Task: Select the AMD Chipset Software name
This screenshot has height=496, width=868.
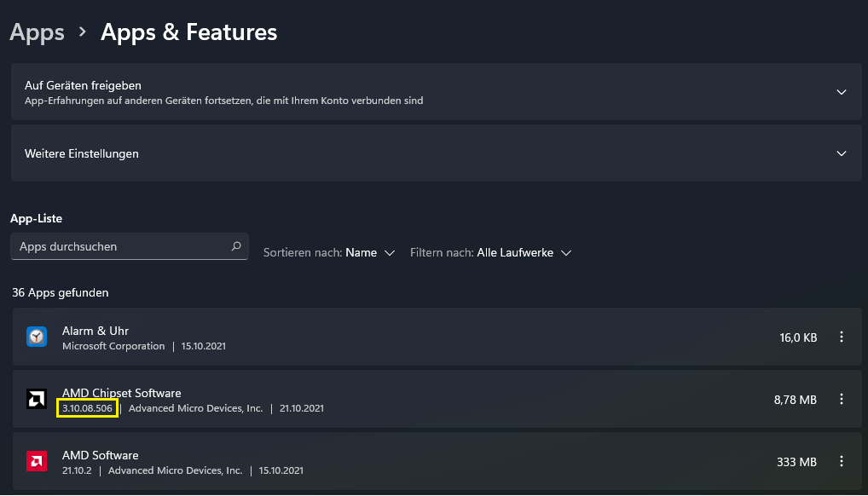Action: coord(122,393)
